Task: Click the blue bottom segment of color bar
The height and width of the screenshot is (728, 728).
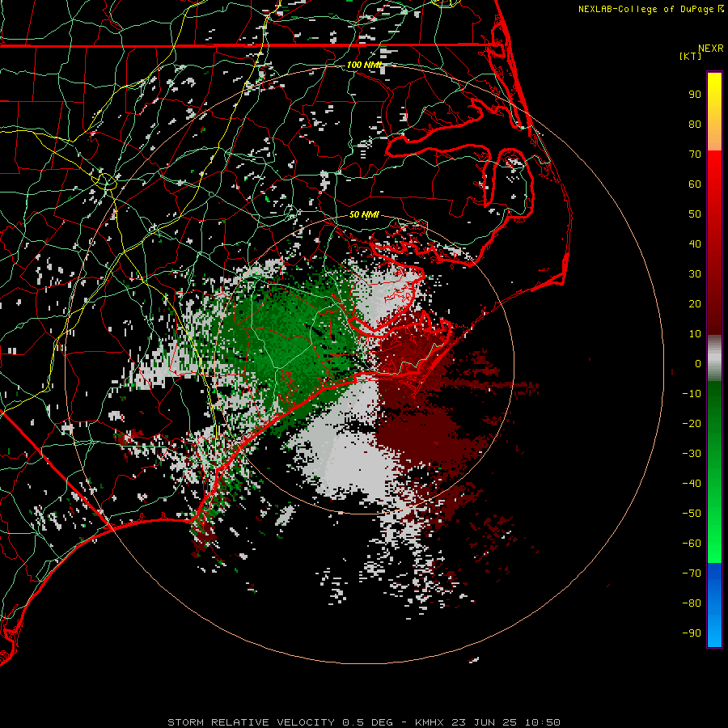Action: tap(714, 604)
